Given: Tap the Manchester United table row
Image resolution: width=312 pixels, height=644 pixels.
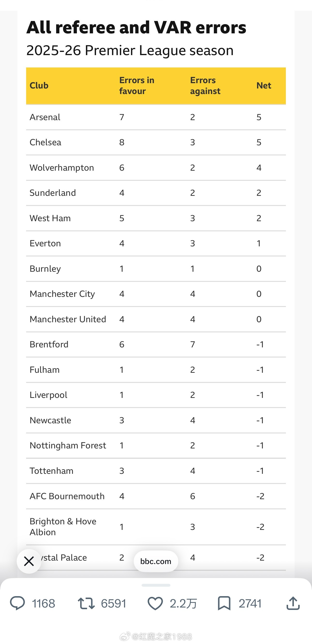Looking at the screenshot, I should (x=156, y=319).
